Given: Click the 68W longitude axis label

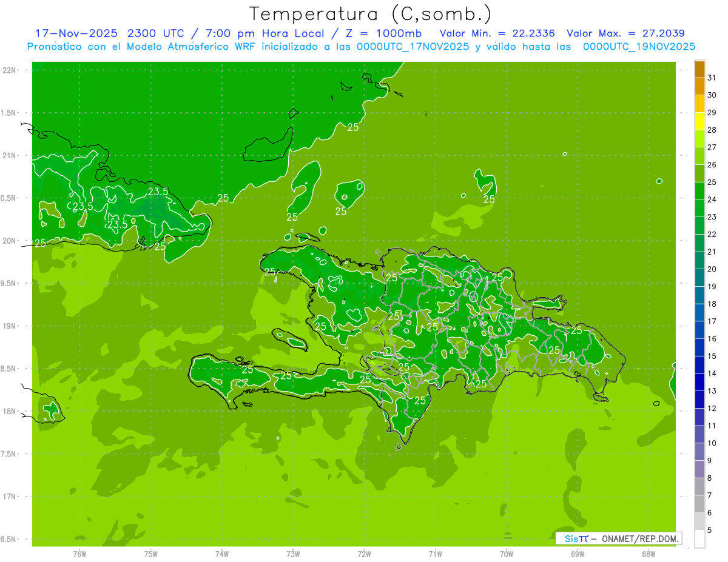Looking at the screenshot, I should (x=649, y=554).
